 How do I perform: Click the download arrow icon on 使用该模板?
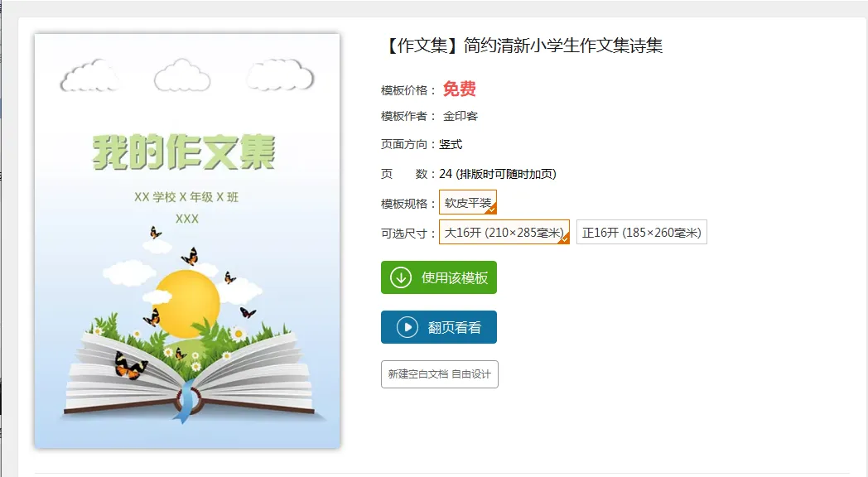(x=401, y=277)
